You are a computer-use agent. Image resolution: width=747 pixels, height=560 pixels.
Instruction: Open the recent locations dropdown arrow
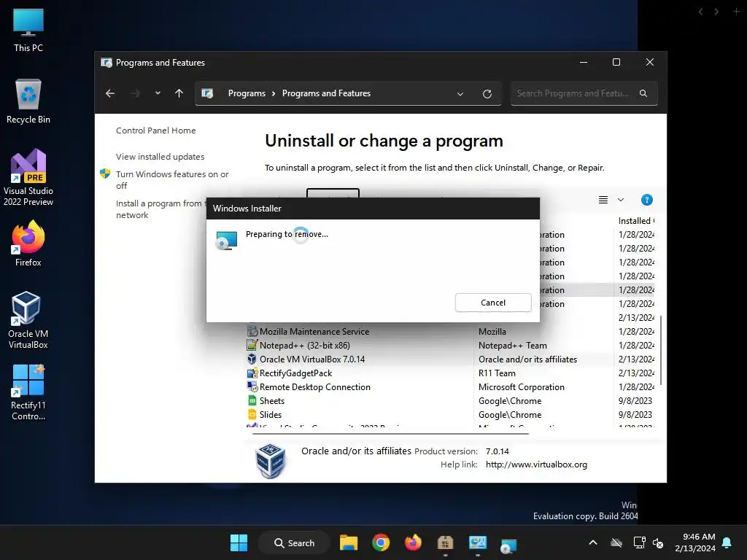click(x=158, y=93)
